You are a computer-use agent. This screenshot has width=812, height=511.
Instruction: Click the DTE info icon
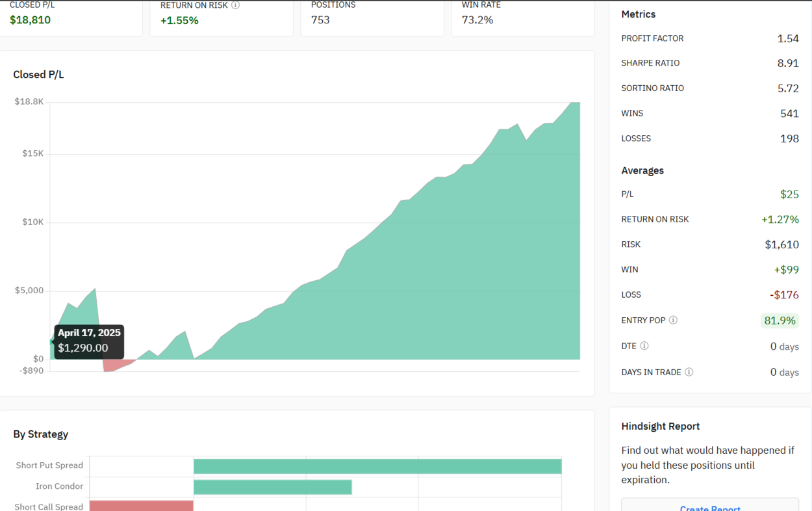(x=644, y=345)
